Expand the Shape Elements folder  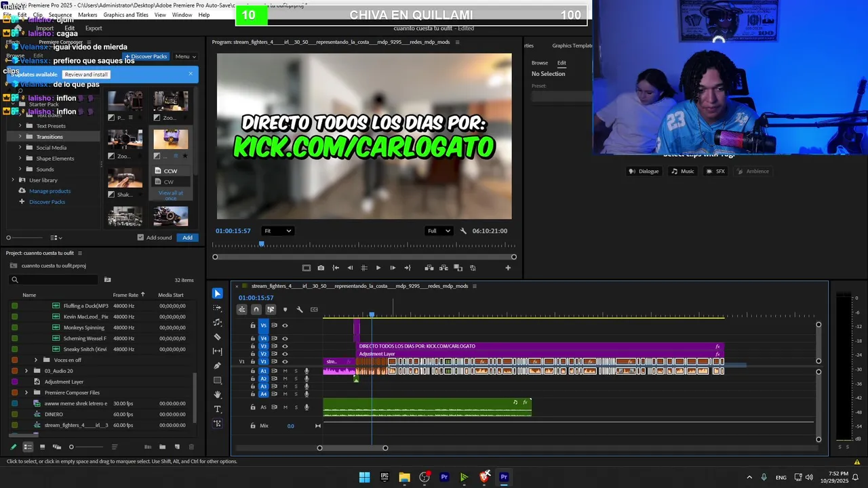pos(20,159)
